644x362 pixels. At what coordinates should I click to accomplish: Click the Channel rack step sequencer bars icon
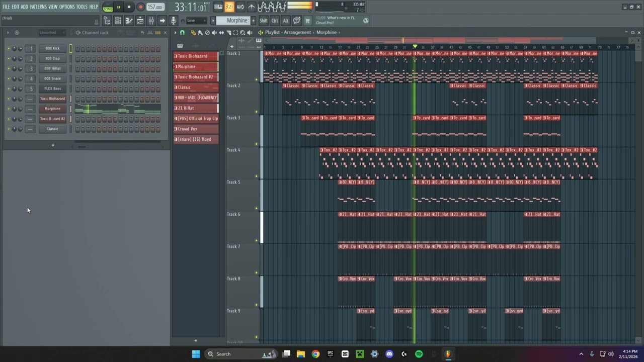pos(158,33)
